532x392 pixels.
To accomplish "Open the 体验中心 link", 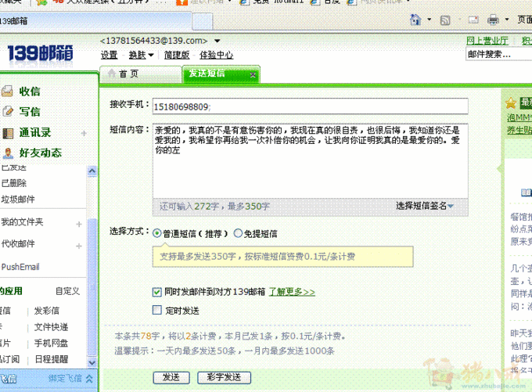I will 216,55.
